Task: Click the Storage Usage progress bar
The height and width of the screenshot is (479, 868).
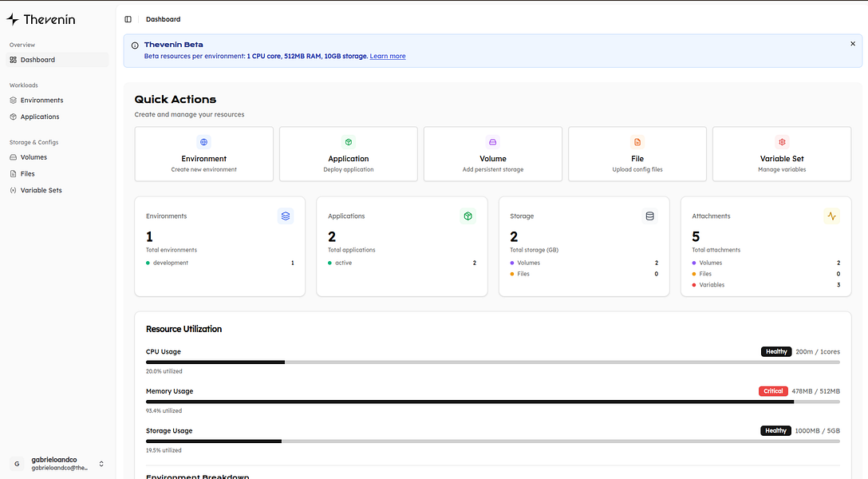Action: (x=493, y=441)
